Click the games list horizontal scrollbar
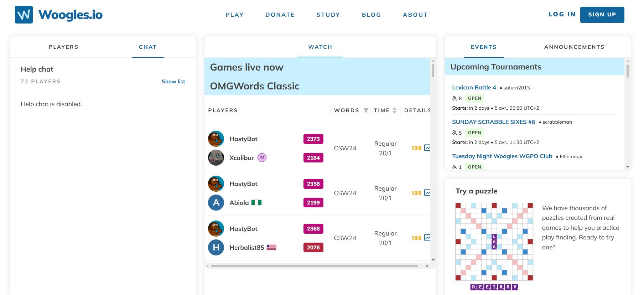The width and height of the screenshot is (644, 295). (315, 266)
